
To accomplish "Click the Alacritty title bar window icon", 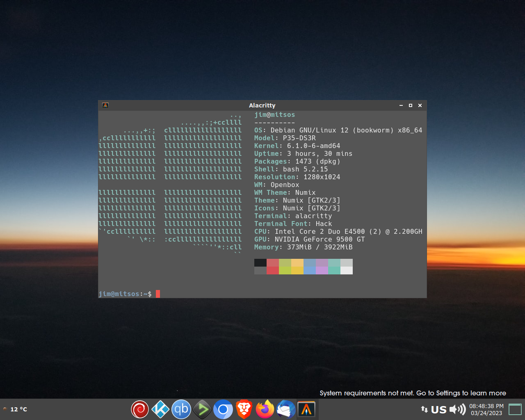I will 105,105.
